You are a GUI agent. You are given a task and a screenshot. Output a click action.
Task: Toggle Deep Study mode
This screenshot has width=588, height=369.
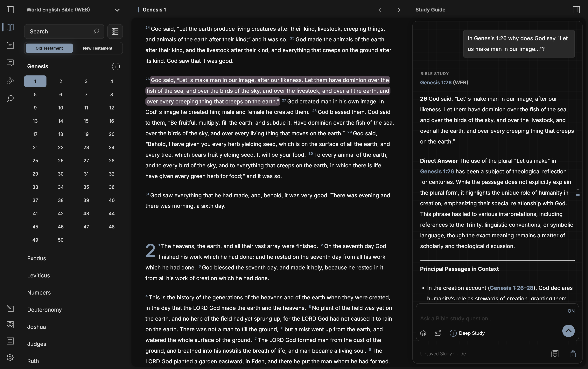[467, 333]
